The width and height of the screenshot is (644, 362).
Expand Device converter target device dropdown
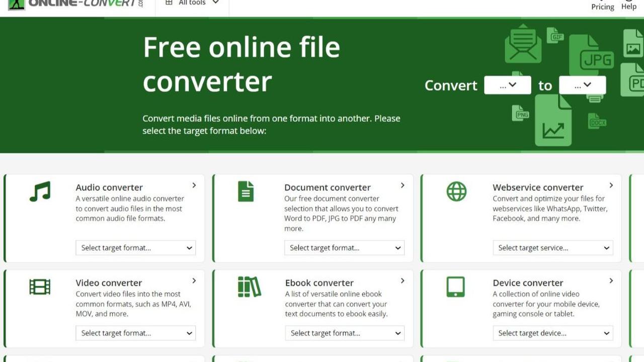click(553, 333)
